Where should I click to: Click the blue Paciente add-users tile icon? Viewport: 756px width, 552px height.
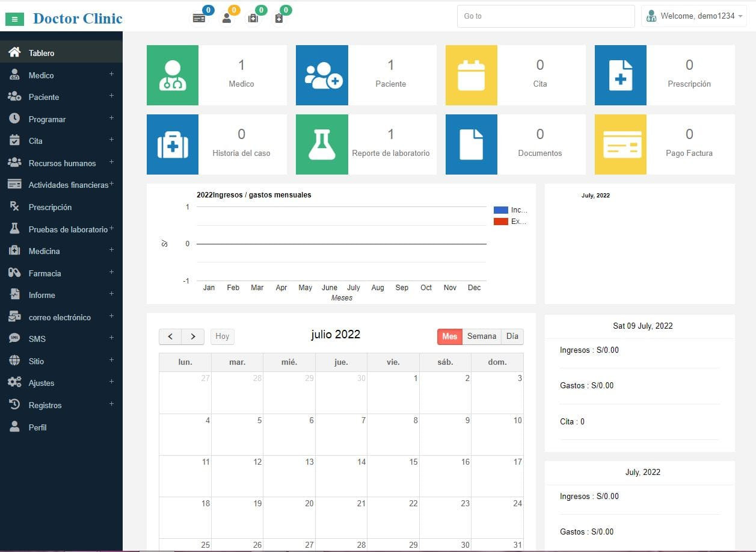coord(322,75)
